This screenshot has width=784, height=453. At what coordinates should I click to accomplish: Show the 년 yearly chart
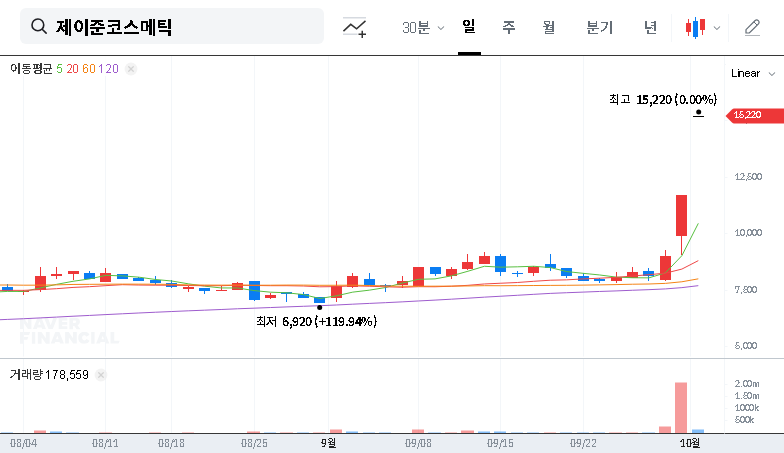click(x=650, y=27)
